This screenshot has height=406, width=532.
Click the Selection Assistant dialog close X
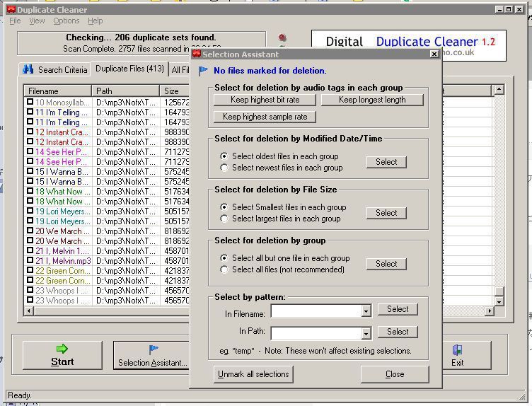tap(434, 54)
